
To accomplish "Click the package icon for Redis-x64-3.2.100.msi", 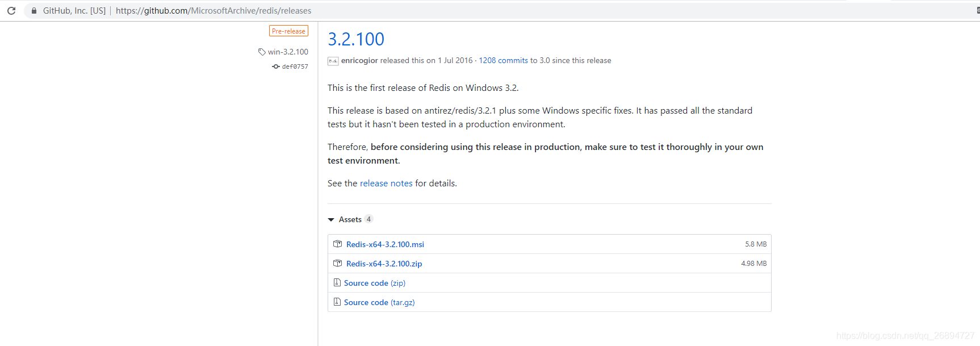I will pyautogui.click(x=338, y=244).
